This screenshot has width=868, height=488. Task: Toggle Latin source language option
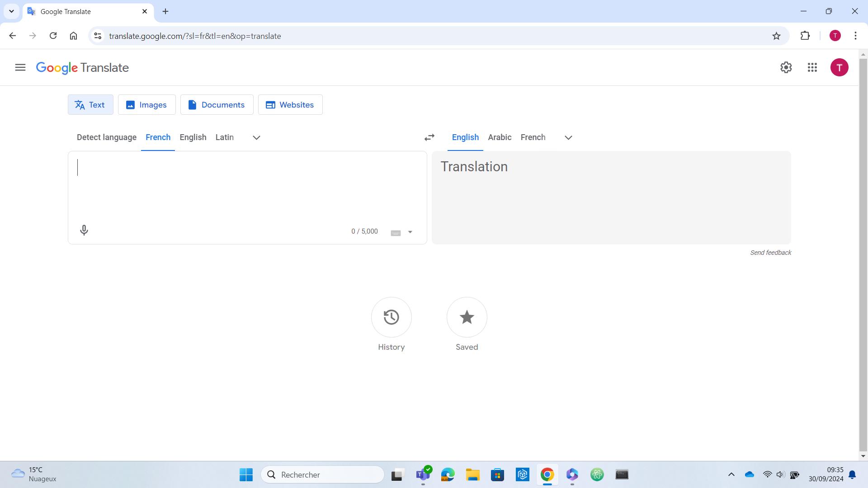tap(224, 138)
